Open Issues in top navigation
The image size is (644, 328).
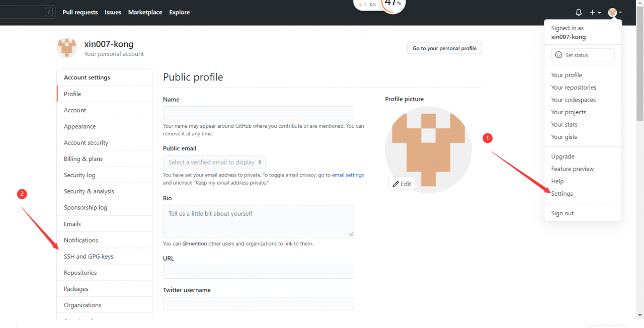(113, 12)
